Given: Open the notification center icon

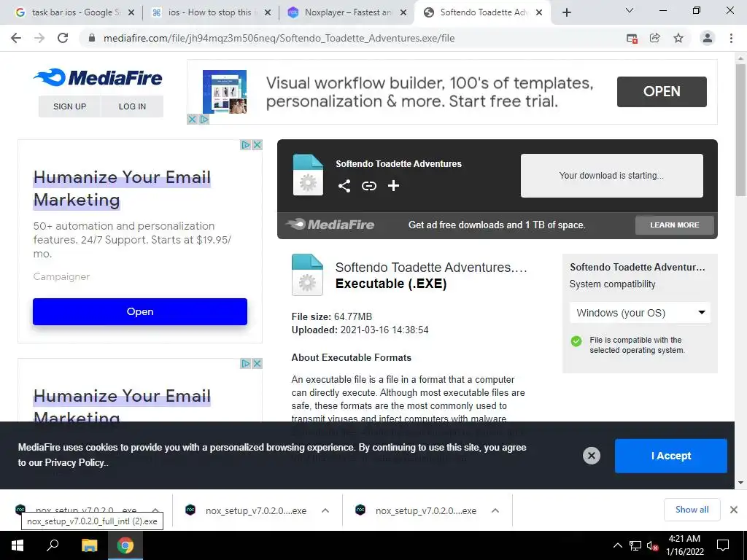Looking at the screenshot, I should click(x=723, y=545).
